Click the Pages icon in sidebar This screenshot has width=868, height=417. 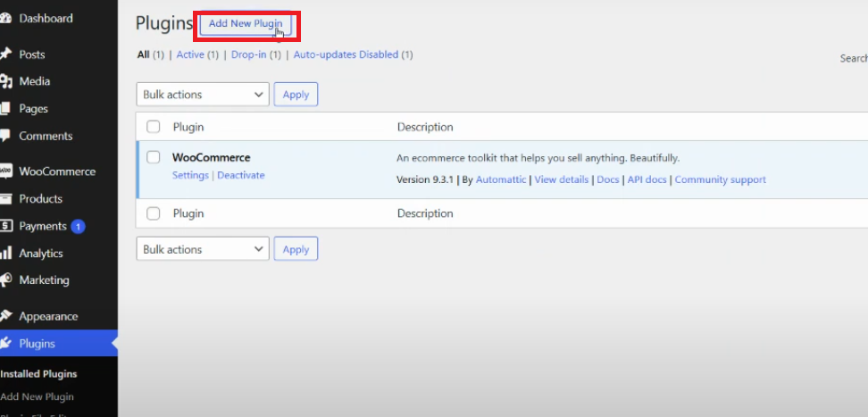[x=5, y=109]
